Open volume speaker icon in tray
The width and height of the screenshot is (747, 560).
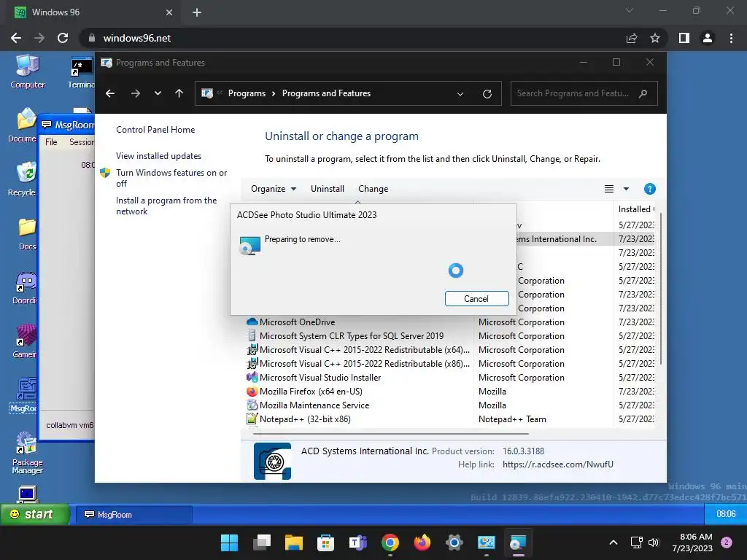point(654,542)
